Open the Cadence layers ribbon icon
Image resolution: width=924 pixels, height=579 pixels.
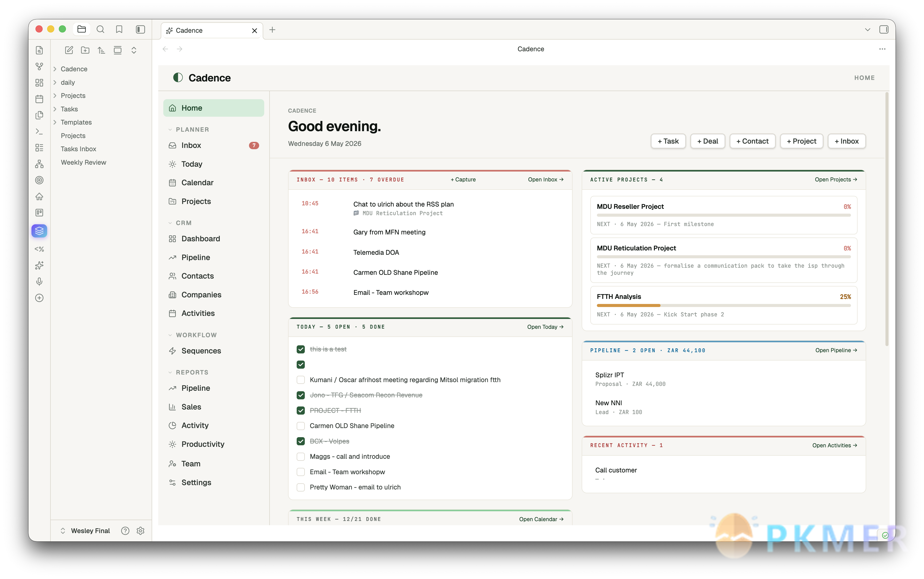(39, 231)
